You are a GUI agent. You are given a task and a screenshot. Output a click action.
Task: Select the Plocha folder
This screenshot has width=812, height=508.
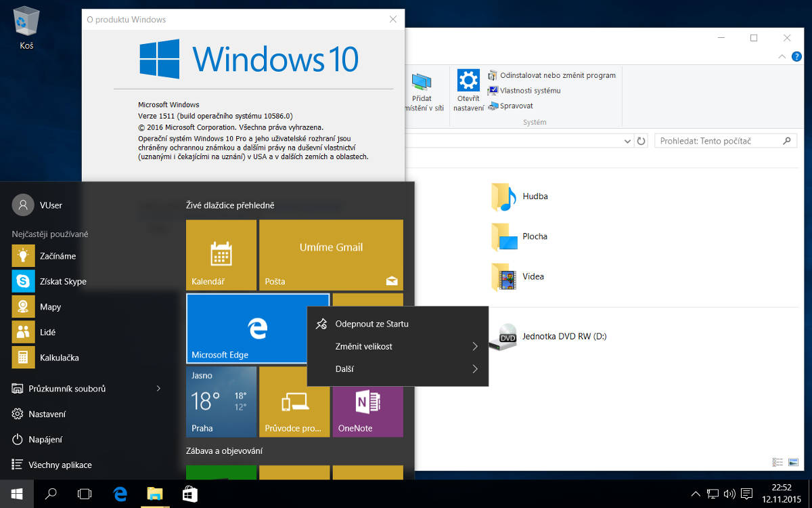[520, 236]
